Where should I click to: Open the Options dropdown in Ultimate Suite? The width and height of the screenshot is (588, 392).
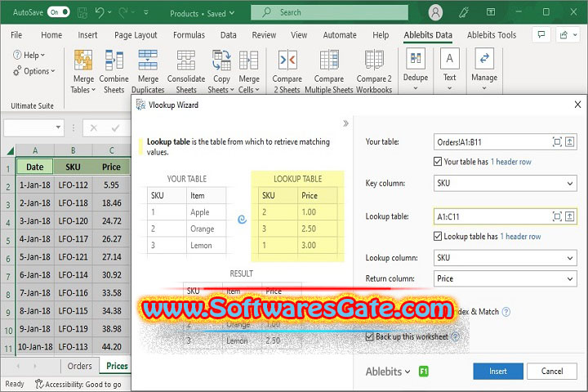coord(34,71)
